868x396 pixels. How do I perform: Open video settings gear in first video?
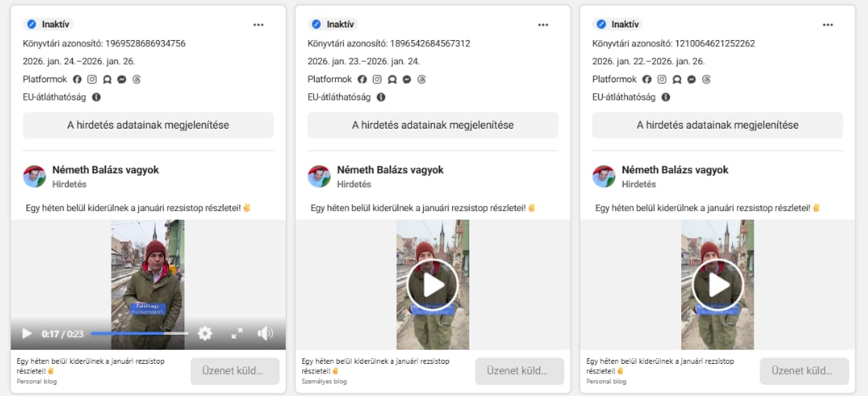(x=205, y=333)
